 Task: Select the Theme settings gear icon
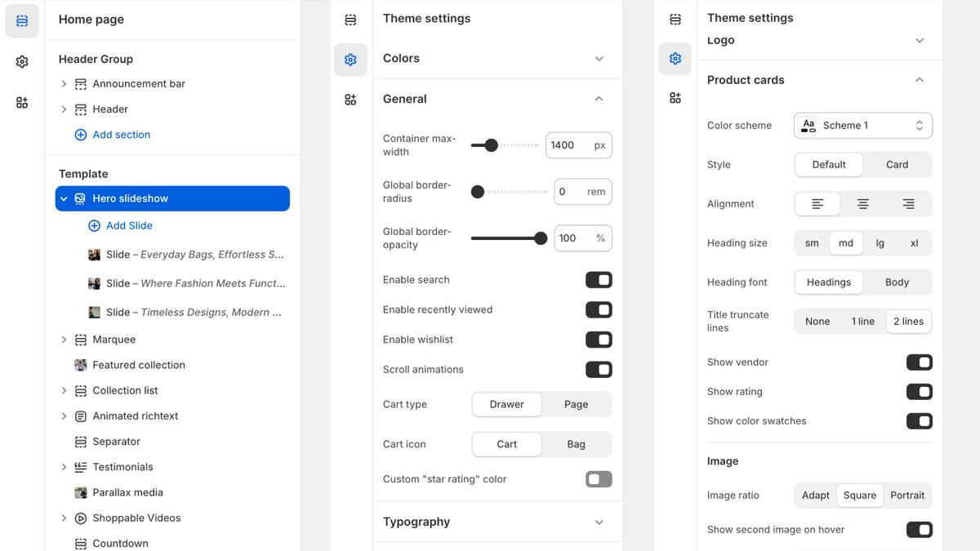coord(21,61)
